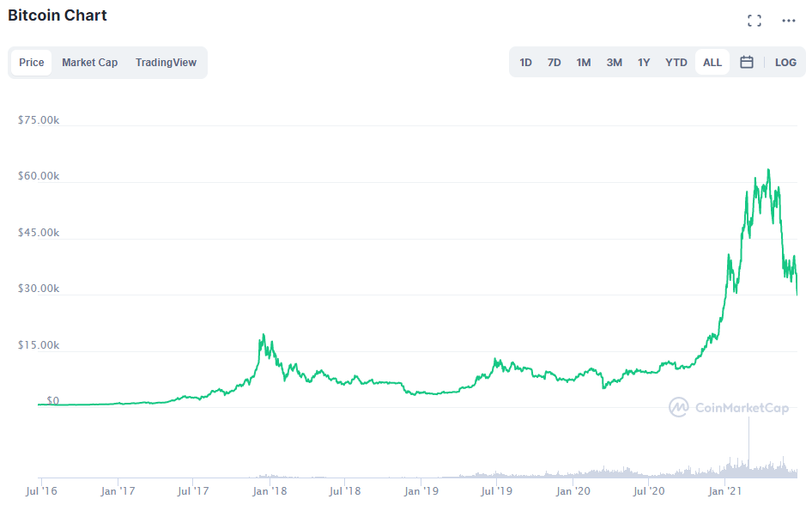Viewport: 812px width, 505px height.
Task: Select the 3M time range
Action: point(615,63)
